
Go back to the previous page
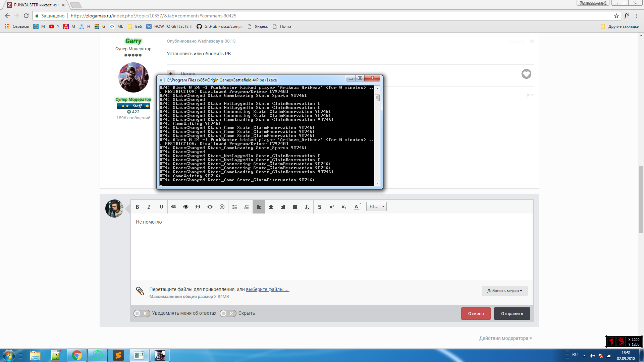tap(7, 16)
